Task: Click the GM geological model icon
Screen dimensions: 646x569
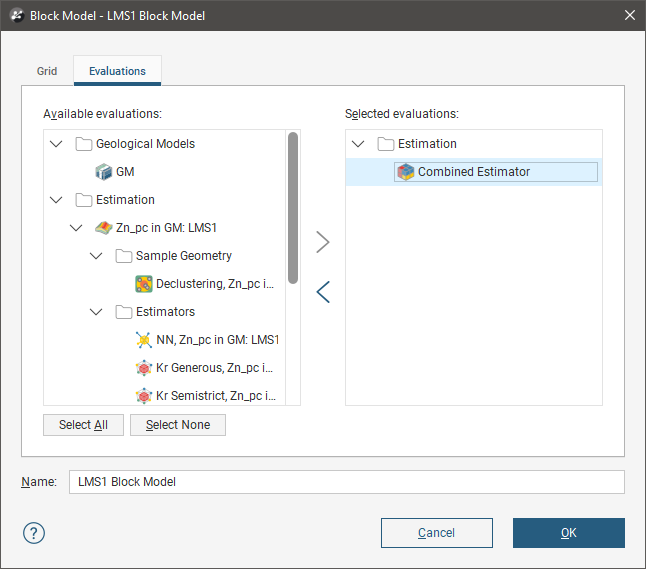Action: 103,172
